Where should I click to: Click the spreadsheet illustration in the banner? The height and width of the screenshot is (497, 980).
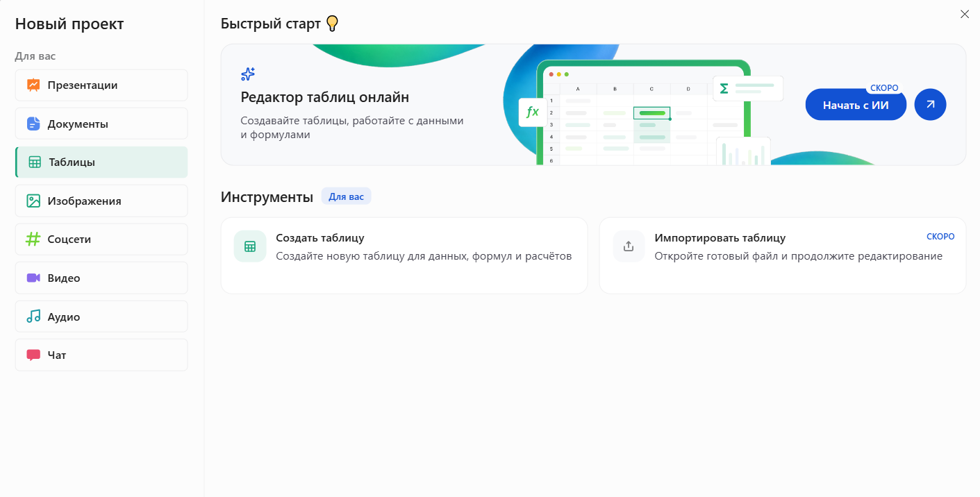pos(644,112)
